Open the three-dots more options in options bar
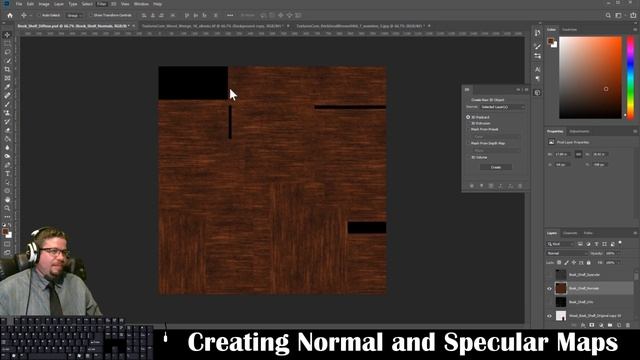The height and width of the screenshot is (360, 640). 230,16
